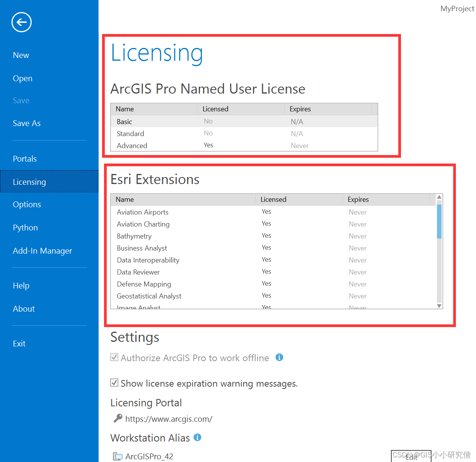Choose Save As in the sidebar
Image resolution: width=476 pixels, height=462 pixels.
coord(27,123)
